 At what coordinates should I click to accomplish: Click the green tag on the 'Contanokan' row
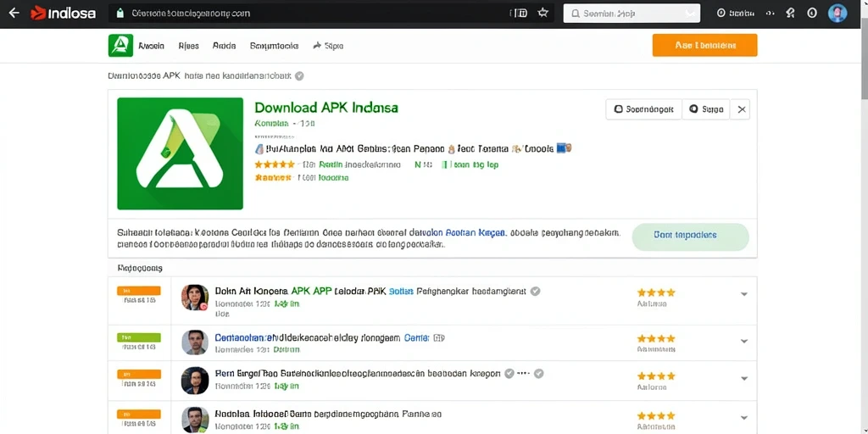click(139, 337)
